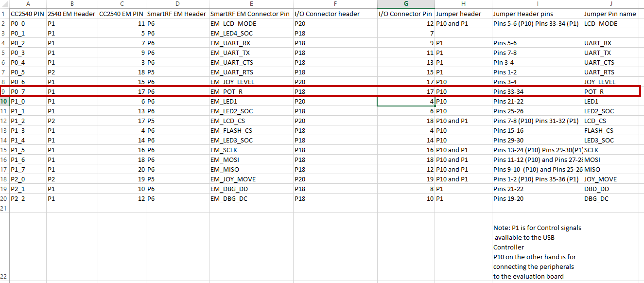Click the EM_MISO cell
The image size is (644, 283).
[251, 169]
